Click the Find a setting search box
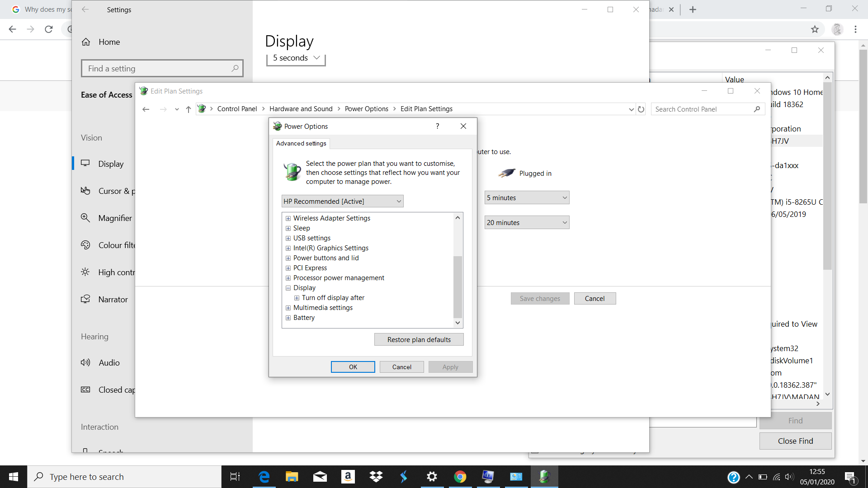This screenshot has width=868, height=488. [162, 68]
